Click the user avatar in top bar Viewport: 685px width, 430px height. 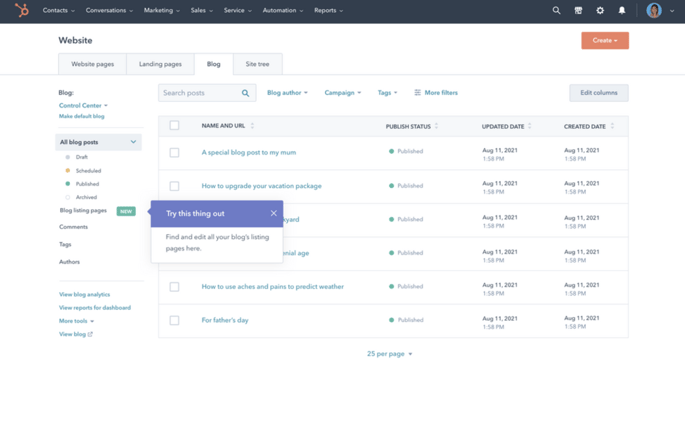(654, 11)
